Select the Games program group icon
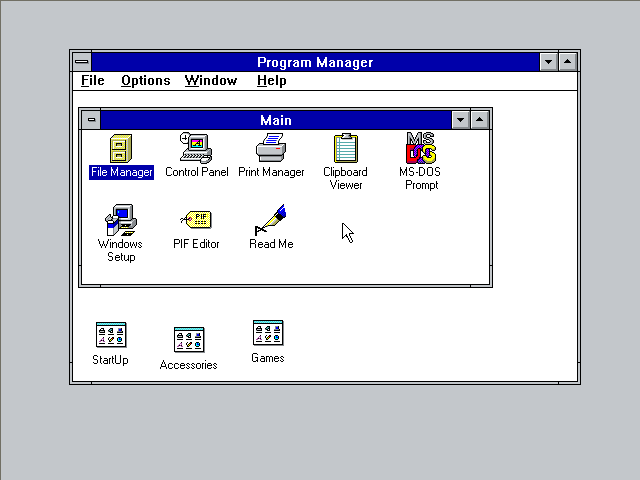 pos(268,333)
